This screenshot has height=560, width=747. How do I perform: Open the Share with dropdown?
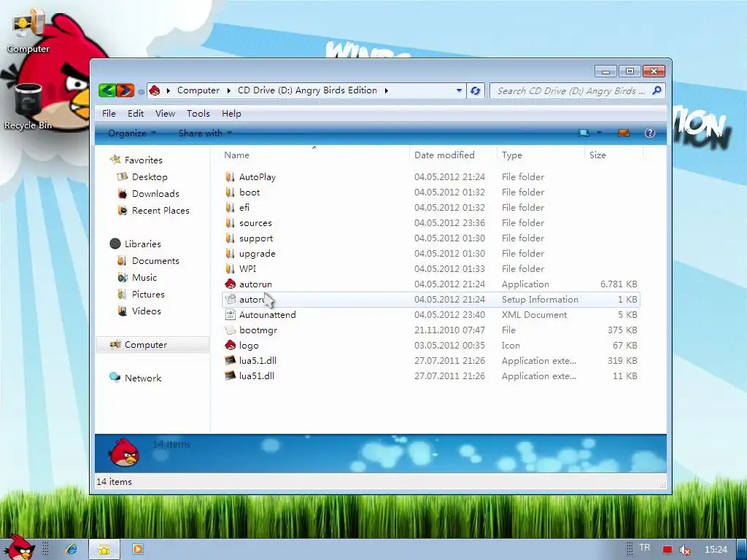[x=205, y=133]
